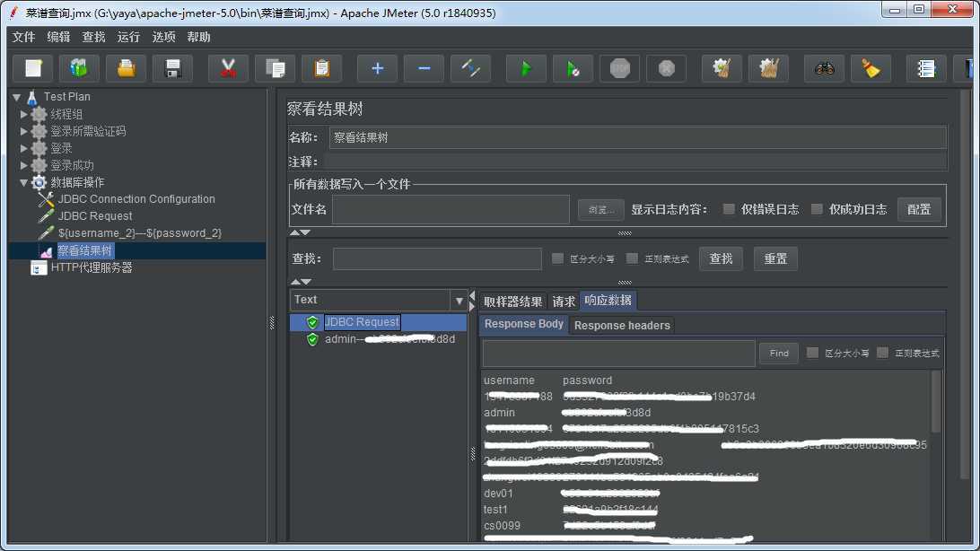The image size is (980, 551).
Task: Select JDBC Request result entry
Action: (x=362, y=322)
